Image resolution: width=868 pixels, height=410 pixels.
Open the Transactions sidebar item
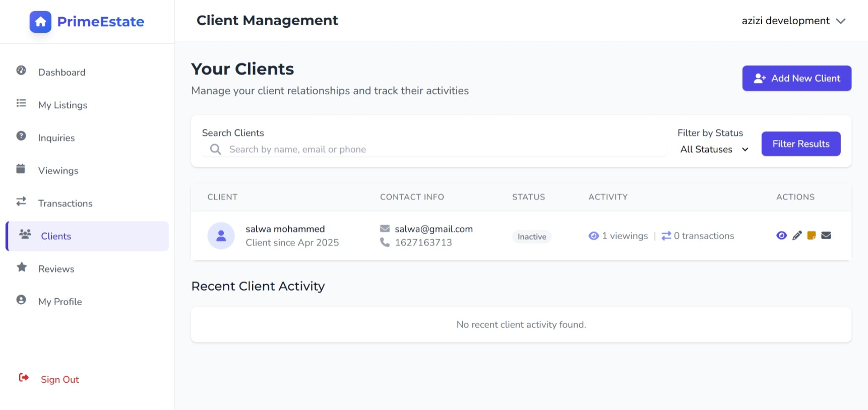65,203
